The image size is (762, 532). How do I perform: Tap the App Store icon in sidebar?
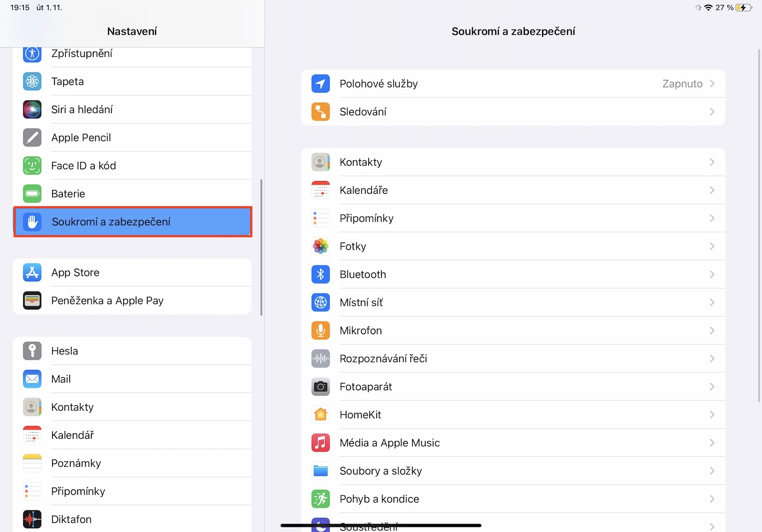coord(32,272)
